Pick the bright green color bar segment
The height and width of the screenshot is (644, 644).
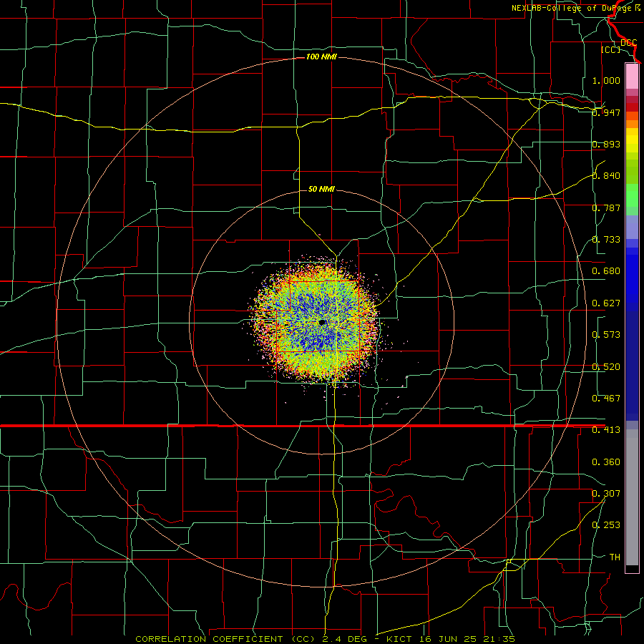(632, 195)
